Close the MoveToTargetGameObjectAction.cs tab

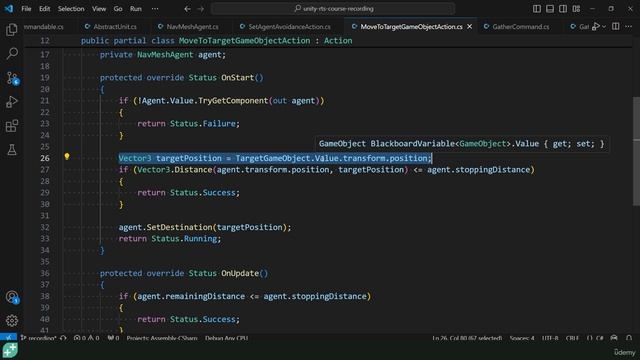(469, 27)
